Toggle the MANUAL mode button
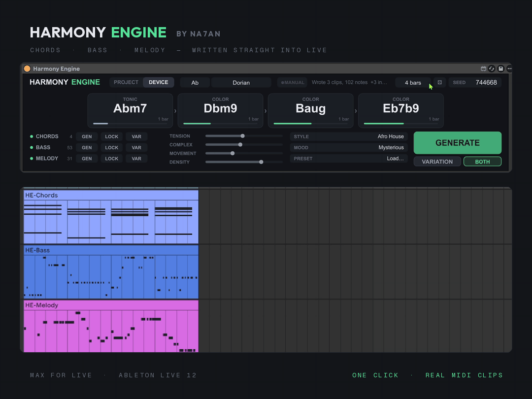 coord(293,82)
